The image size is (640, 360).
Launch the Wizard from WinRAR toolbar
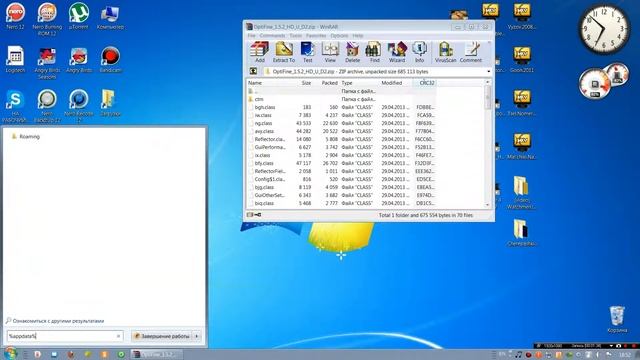click(397, 52)
